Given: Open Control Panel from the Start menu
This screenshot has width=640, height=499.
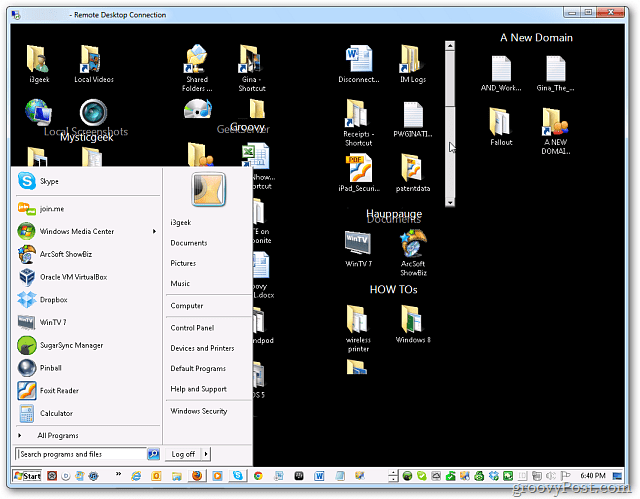Looking at the screenshot, I should 192,328.
